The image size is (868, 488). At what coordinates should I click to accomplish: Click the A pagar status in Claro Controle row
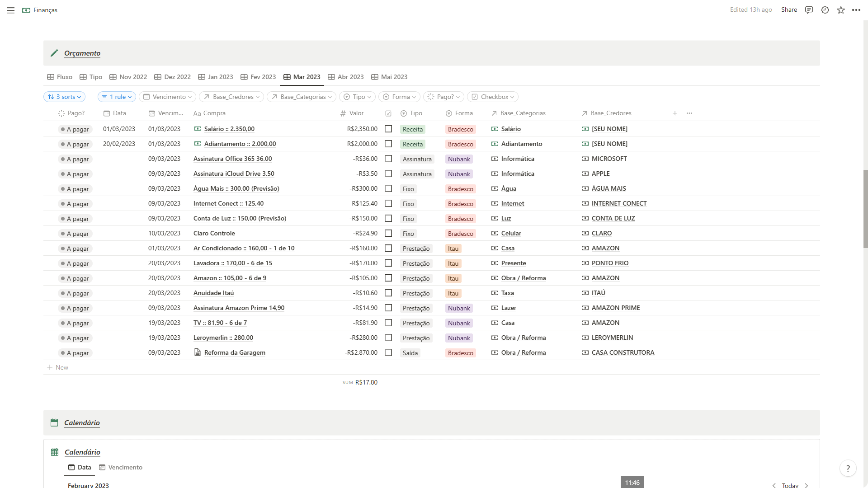75,234
